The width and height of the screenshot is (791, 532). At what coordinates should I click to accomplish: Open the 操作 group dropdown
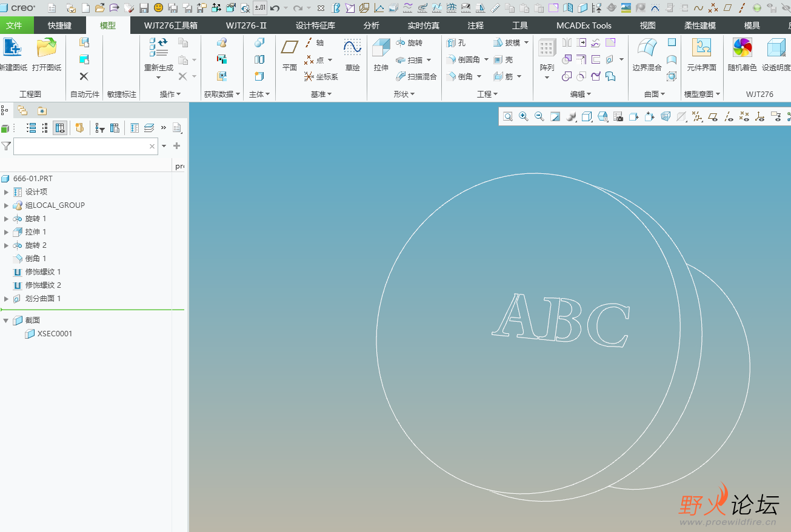point(170,95)
